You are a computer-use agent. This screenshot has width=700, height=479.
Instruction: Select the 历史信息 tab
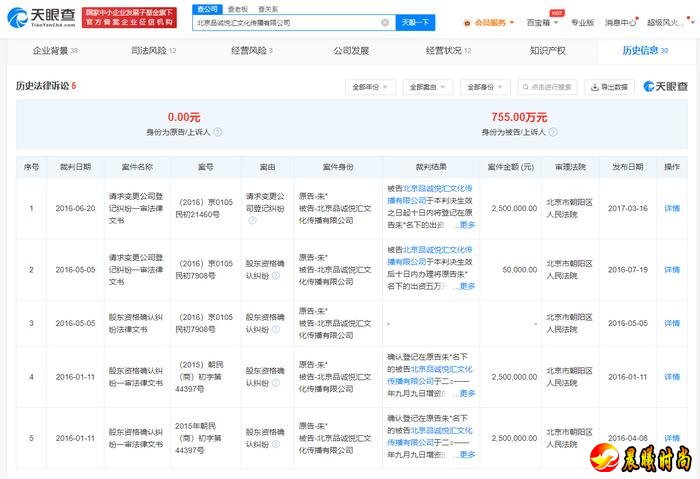(645, 51)
